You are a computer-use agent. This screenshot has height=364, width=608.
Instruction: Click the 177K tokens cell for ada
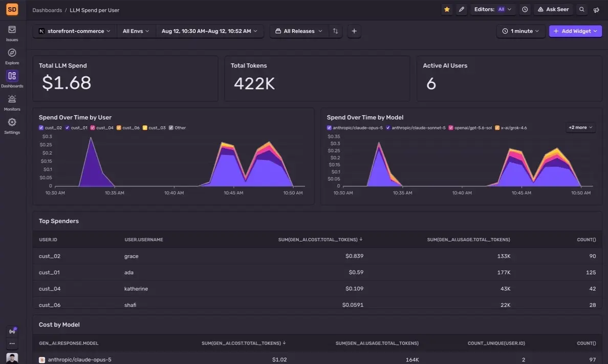click(504, 272)
